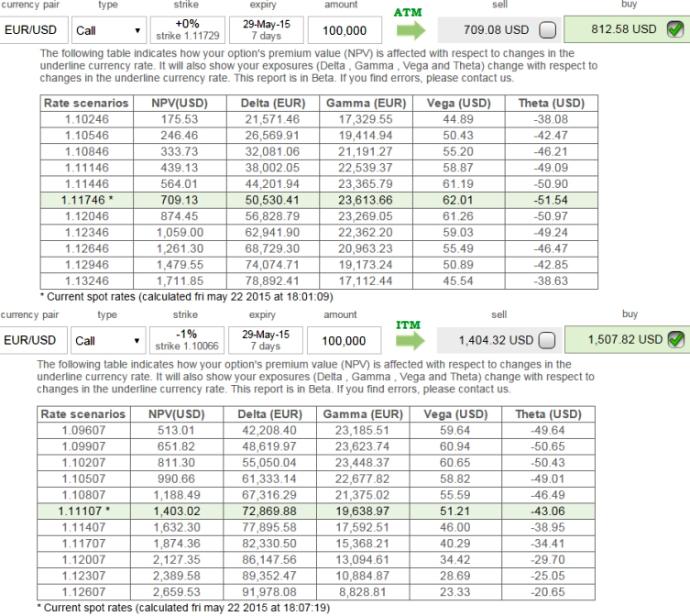Click the 29-May-15 expiry field in ATM row
Viewport: 690px width, 616px height.
tap(267, 30)
